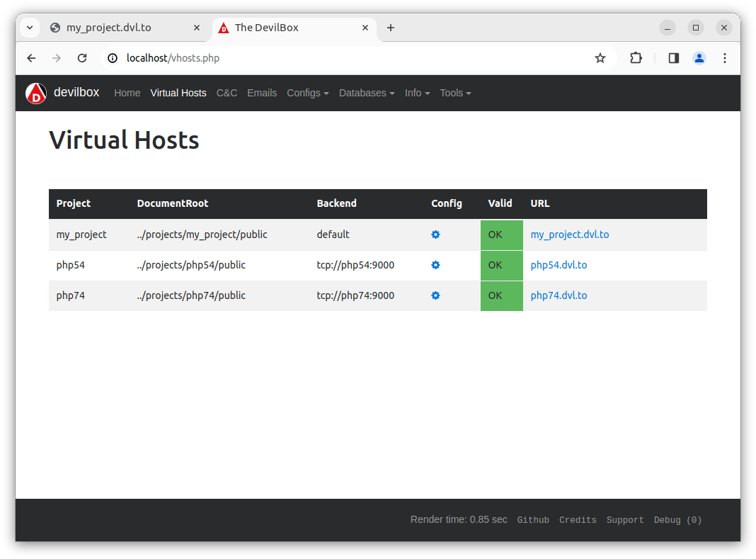
Task: Toggle the browser side panel icon
Action: click(x=673, y=58)
